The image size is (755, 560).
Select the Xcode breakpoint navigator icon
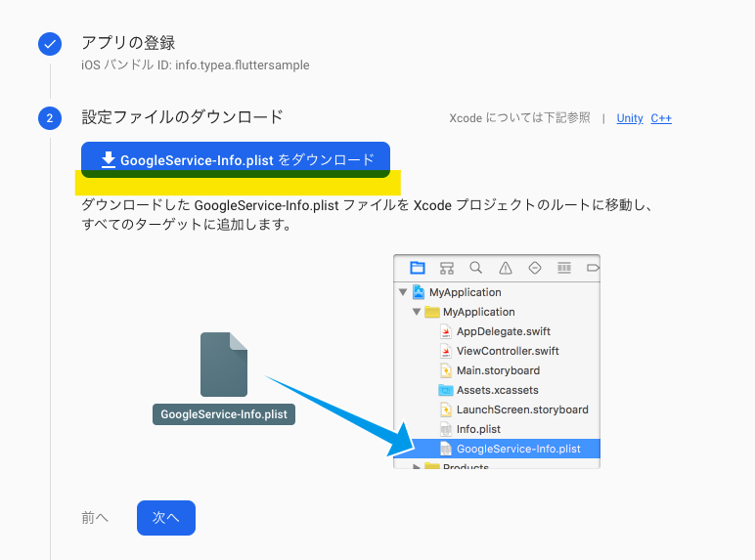point(593,268)
